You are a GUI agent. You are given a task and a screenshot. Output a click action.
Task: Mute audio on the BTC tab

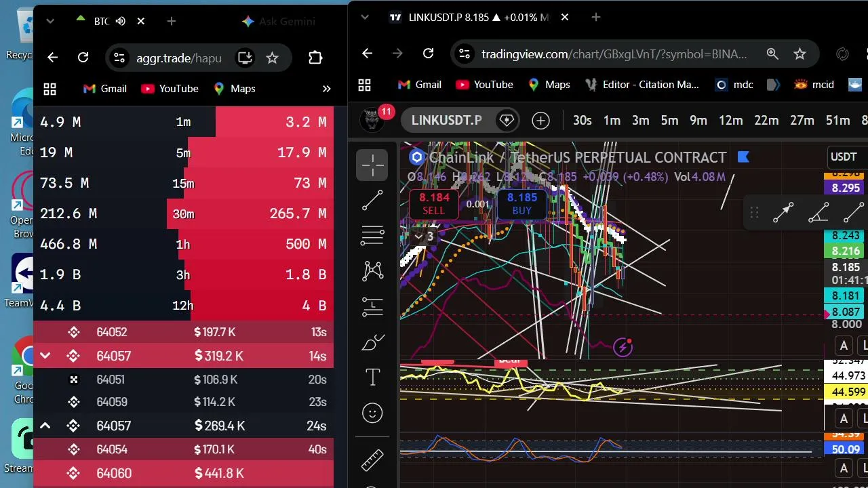(121, 21)
